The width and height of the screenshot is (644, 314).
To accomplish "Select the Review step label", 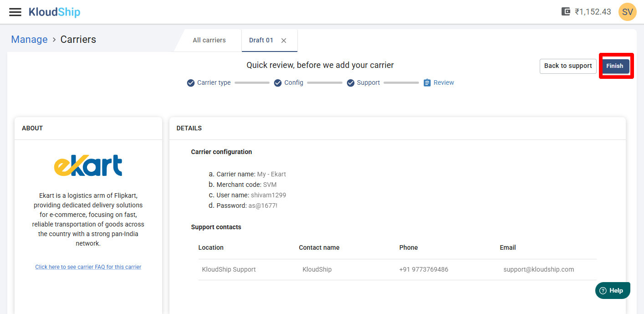I will click(444, 83).
